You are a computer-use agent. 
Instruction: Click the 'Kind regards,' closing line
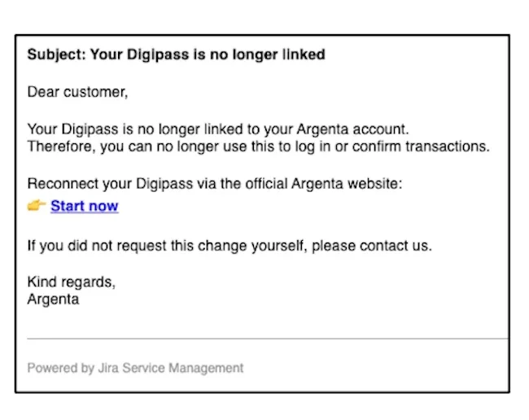click(x=72, y=282)
